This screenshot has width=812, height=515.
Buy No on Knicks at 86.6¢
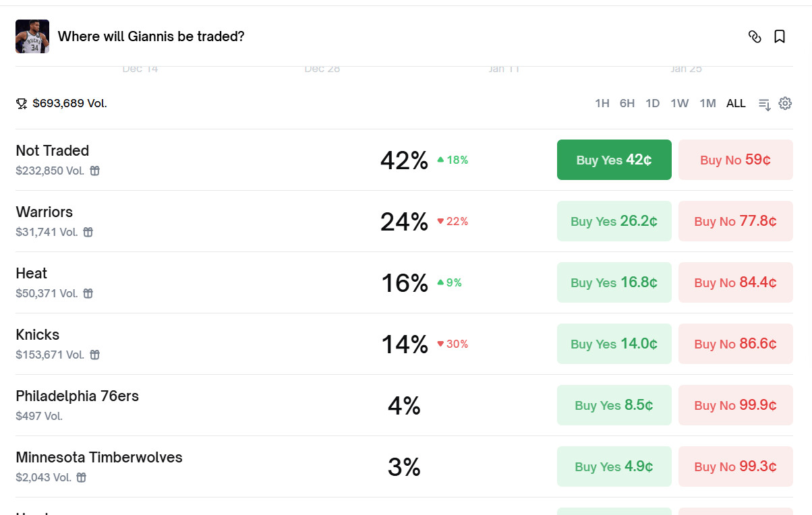(x=735, y=344)
